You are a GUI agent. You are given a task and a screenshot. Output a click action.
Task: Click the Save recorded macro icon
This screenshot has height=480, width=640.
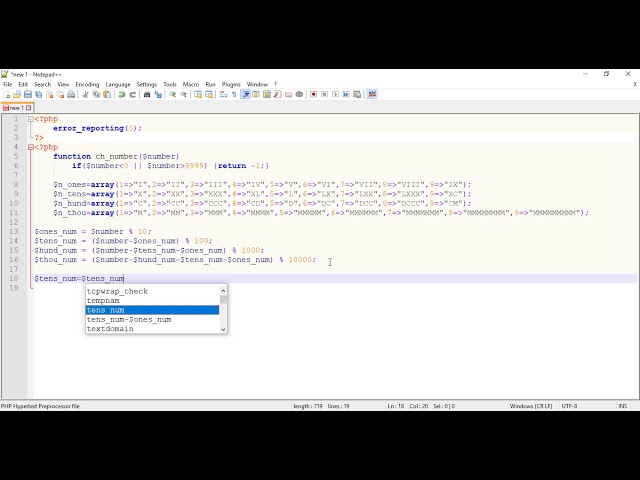click(357, 94)
